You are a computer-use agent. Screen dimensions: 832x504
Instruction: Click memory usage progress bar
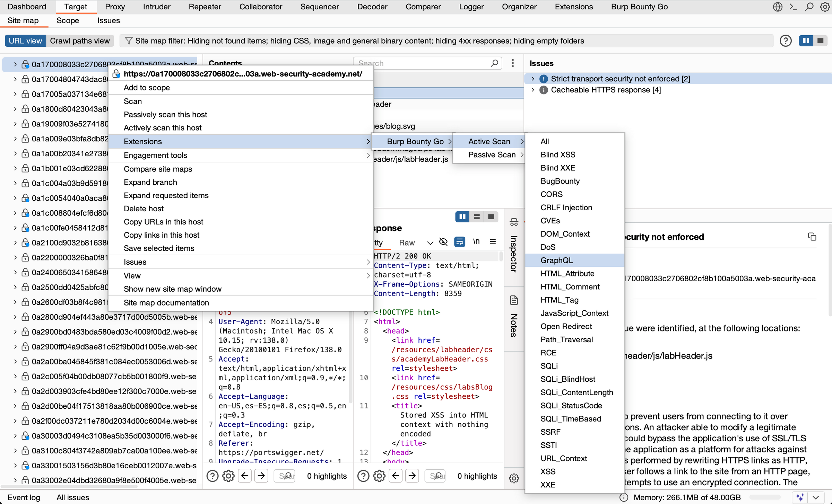point(765,497)
